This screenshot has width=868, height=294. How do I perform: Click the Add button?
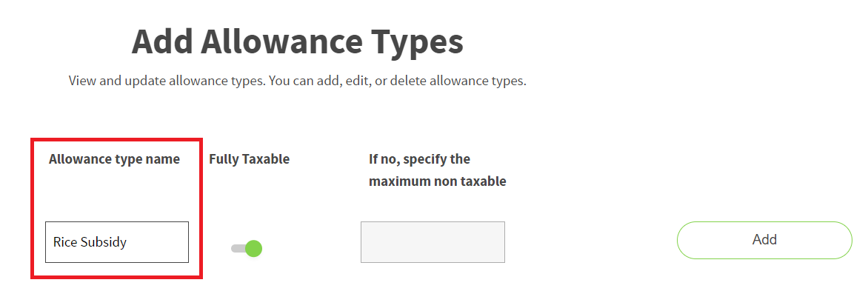click(x=764, y=240)
